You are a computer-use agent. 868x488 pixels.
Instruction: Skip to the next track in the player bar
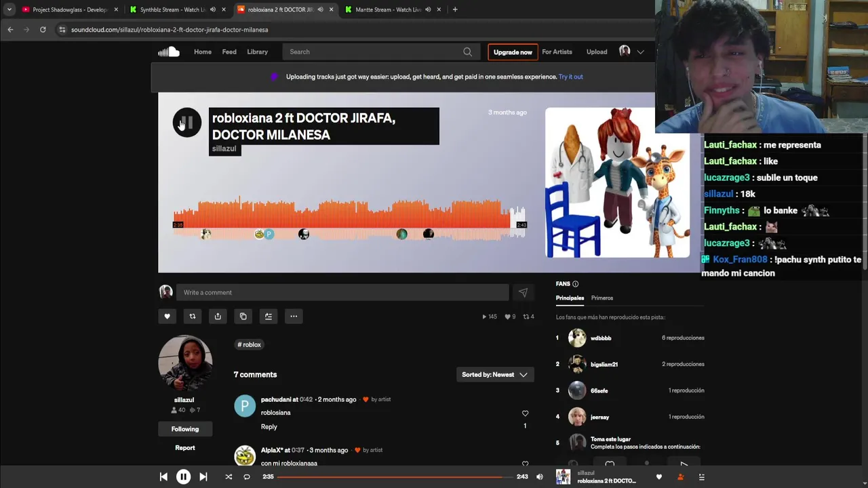[203, 477]
